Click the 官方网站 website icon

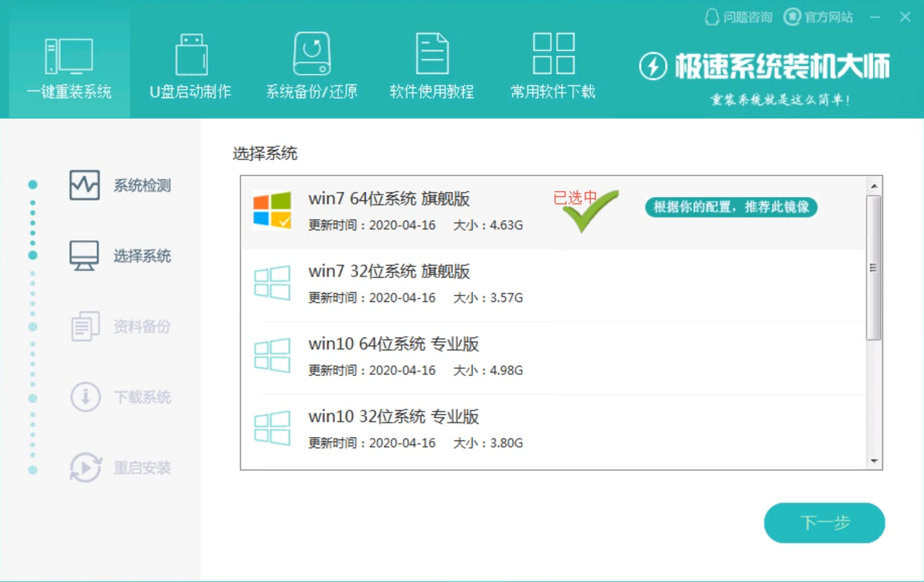click(792, 16)
